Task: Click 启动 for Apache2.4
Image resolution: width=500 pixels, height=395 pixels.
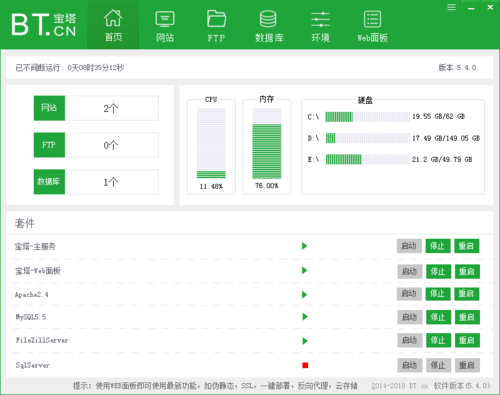Action: click(x=409, y=294)
